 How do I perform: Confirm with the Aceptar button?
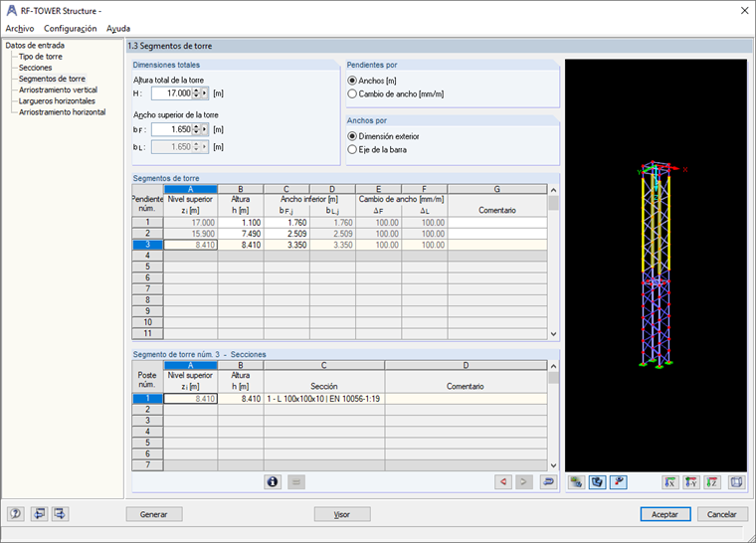pos(664,514)
